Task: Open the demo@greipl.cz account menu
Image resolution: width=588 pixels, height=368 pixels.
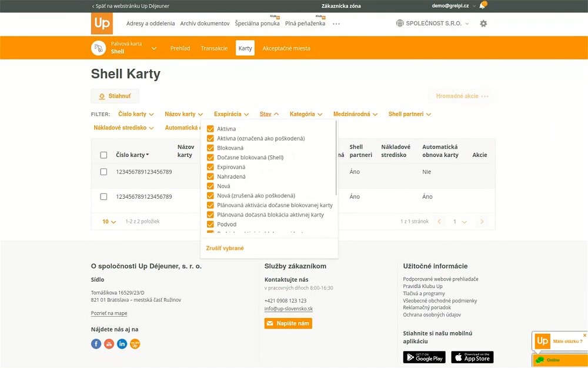Action: [454, 6]
